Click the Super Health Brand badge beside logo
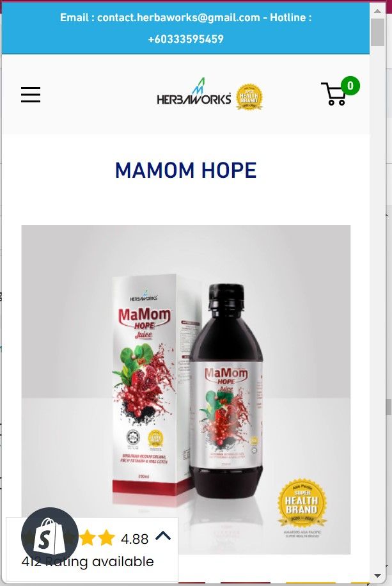The width and height of the screenshot is (392, 586). (x=249, y=97)
